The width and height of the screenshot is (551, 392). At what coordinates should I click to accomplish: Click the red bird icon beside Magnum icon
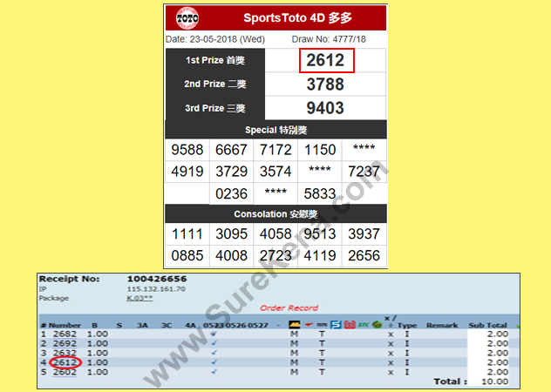(x=310, y=325)
